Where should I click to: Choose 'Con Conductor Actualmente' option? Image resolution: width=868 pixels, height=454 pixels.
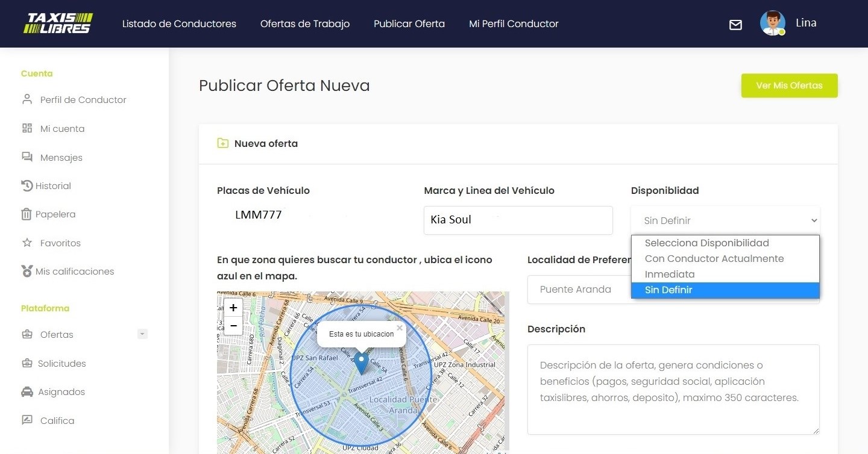point(725,259)
